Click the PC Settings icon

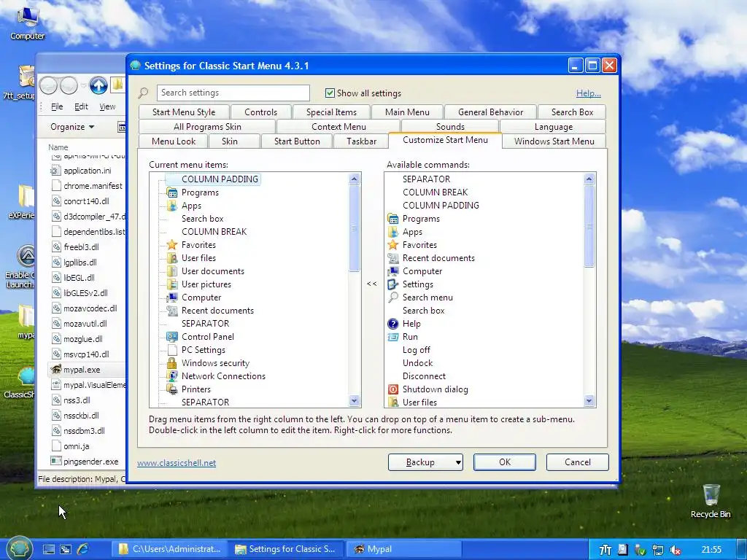click(x=172, y=349)
